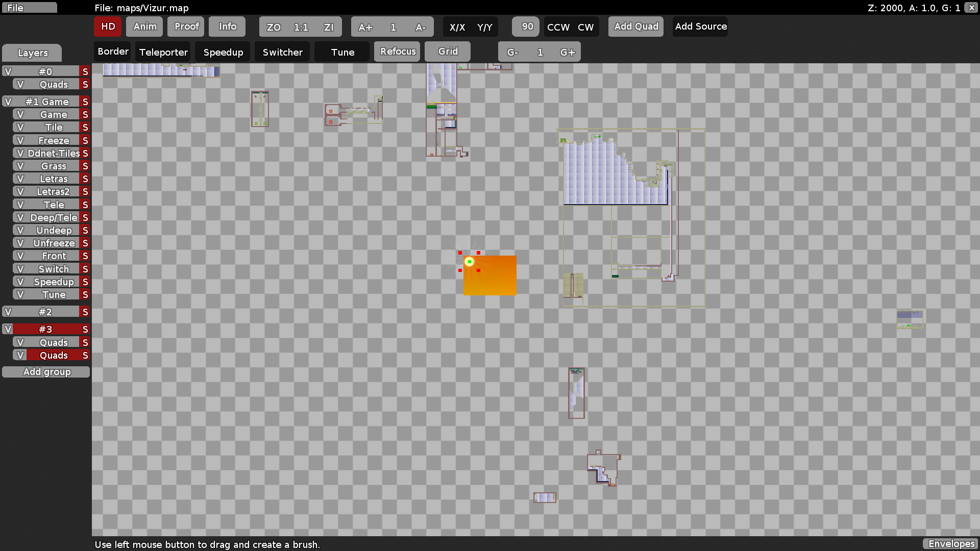Decrease grid size with G-
980x551 pixels.
pyautogui.click(x=512, y=52)
